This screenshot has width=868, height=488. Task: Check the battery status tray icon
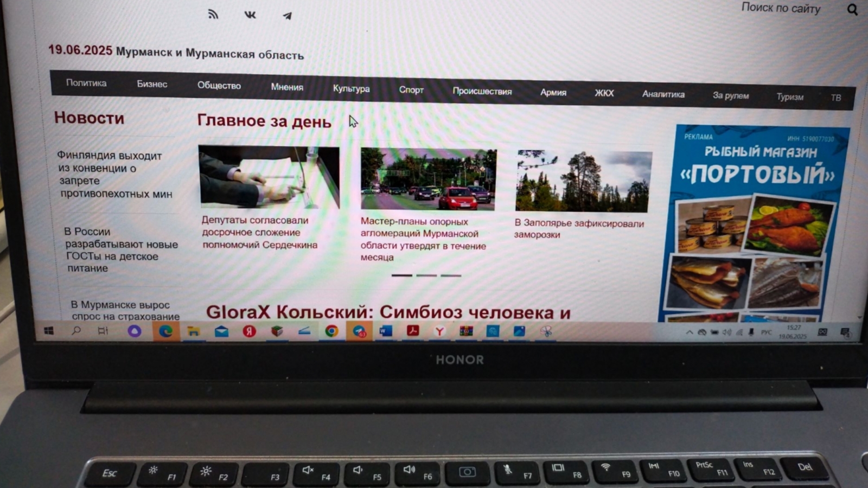point(714,332)
